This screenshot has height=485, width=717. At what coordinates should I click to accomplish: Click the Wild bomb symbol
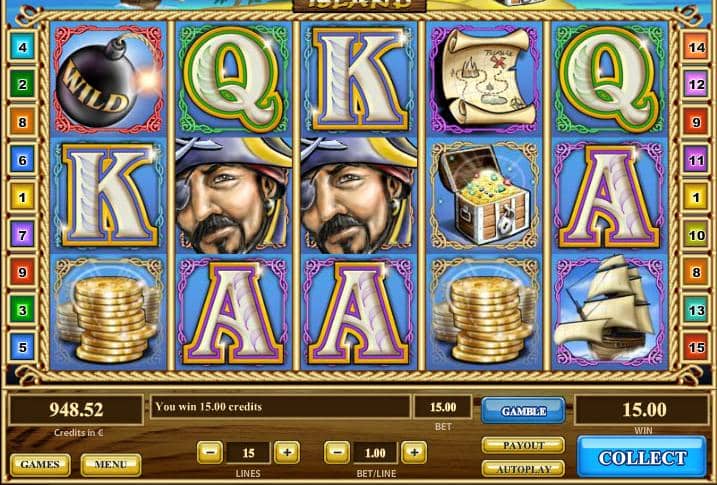109,79
